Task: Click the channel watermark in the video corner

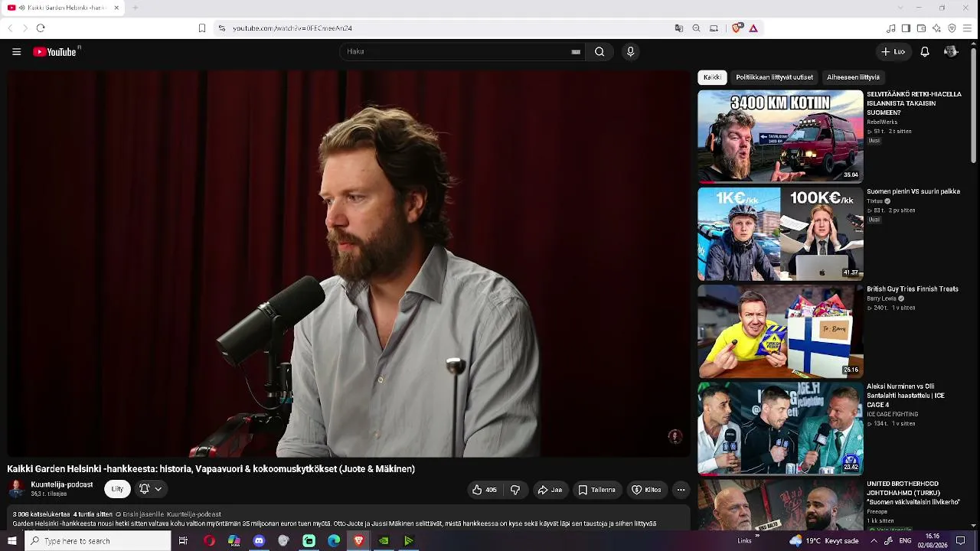Action: click(675, 436)
